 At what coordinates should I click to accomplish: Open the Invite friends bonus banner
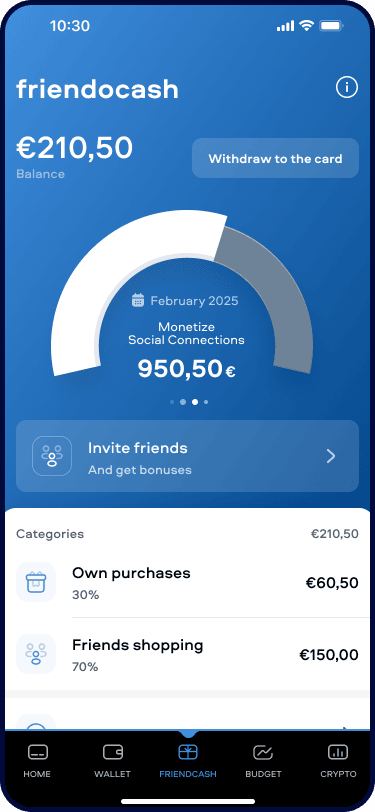click(188, 456)
